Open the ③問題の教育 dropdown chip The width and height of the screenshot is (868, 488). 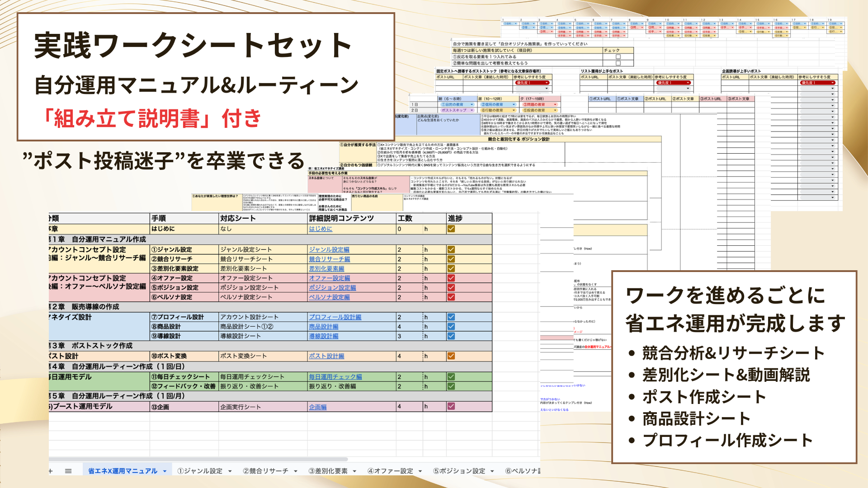click(x=540, y=104)
